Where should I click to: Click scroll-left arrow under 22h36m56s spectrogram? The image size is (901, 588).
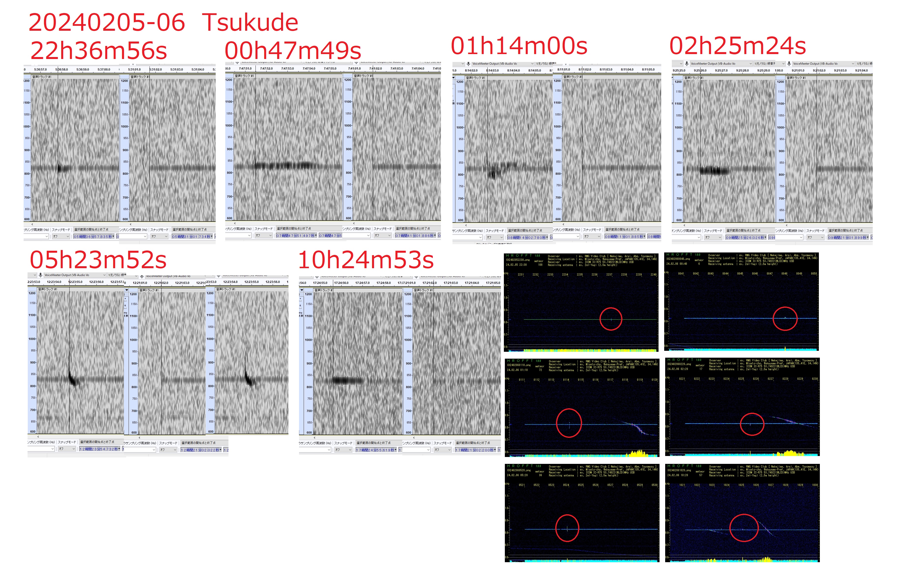click(x=32, y=224)
